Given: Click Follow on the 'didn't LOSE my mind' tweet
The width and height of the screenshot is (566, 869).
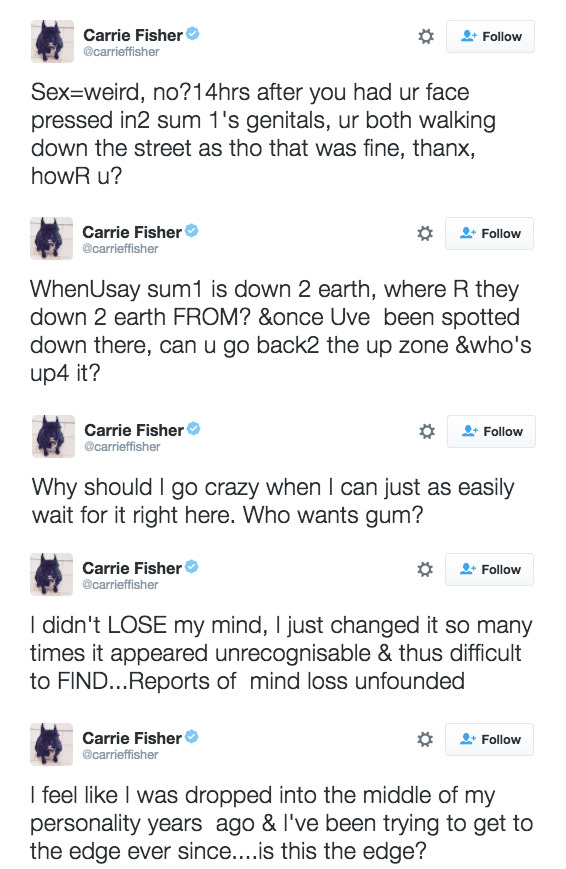Looking at the screenshot, I should (x=489, y=569).
